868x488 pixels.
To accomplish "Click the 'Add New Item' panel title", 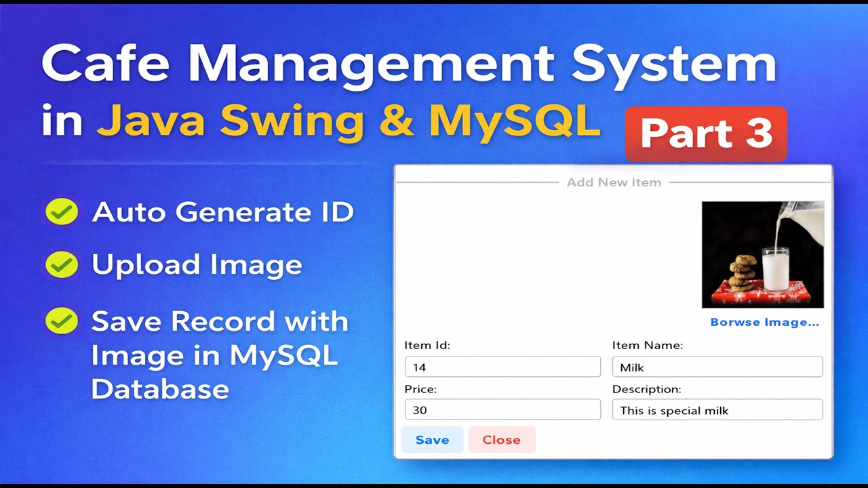I will click(x=614, y=182).
